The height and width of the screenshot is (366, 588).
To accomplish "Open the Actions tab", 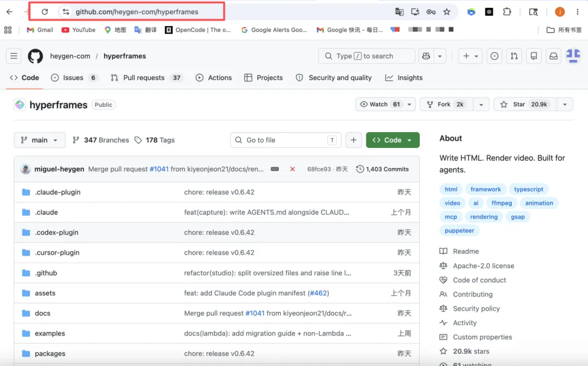I will [x=214, y=78].
